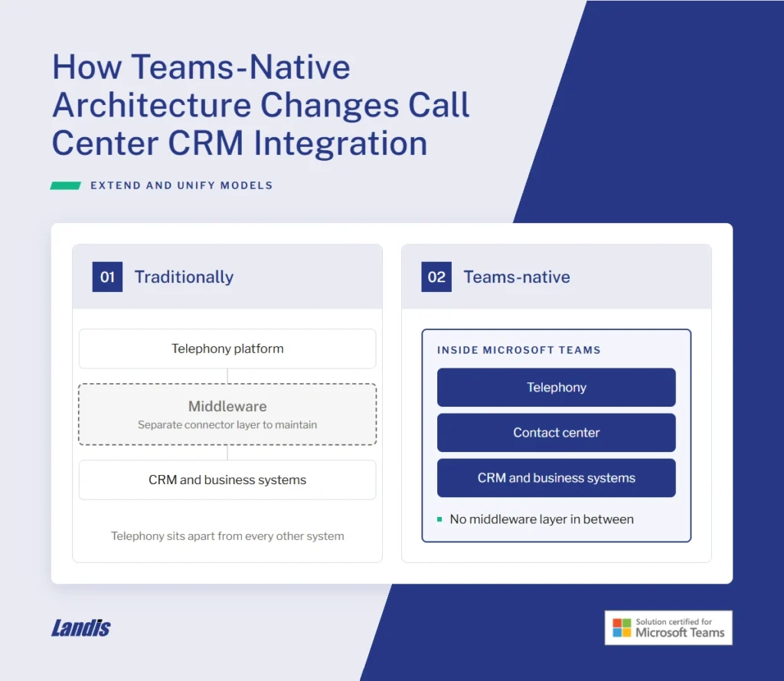Screen dimensions: 784x681
Task: Click the No middleware layer in between text
Action: [541, 519]
